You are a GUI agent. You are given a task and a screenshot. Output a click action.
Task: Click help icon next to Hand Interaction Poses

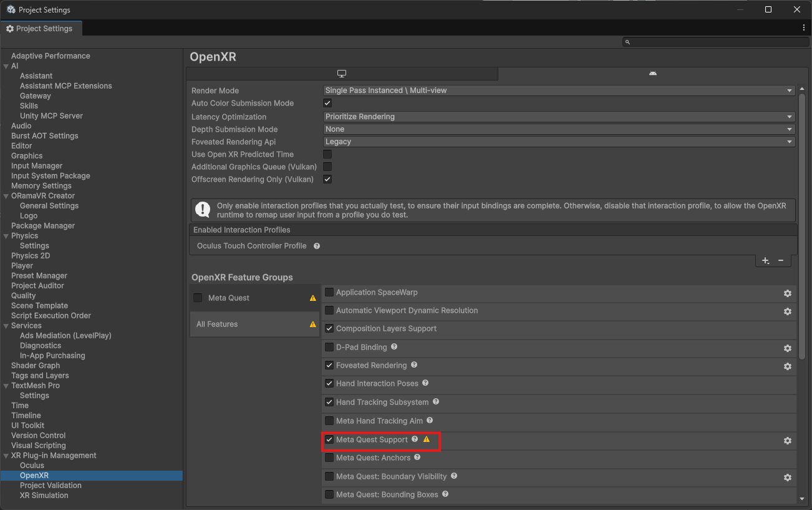[425, 383]
